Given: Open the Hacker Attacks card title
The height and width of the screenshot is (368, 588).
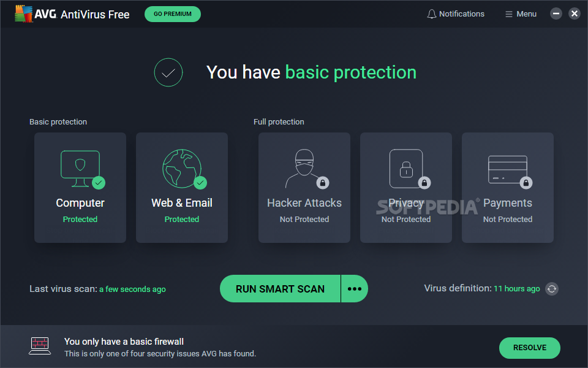Looking at the screenshot, I should click(304, 203).
